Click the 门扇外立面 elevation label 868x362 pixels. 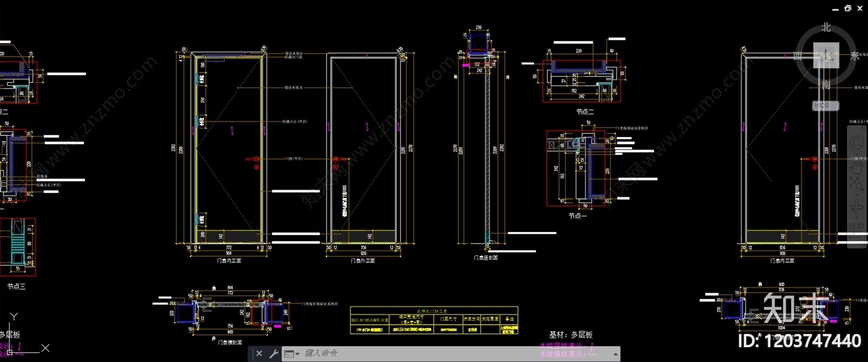point(363,261)
